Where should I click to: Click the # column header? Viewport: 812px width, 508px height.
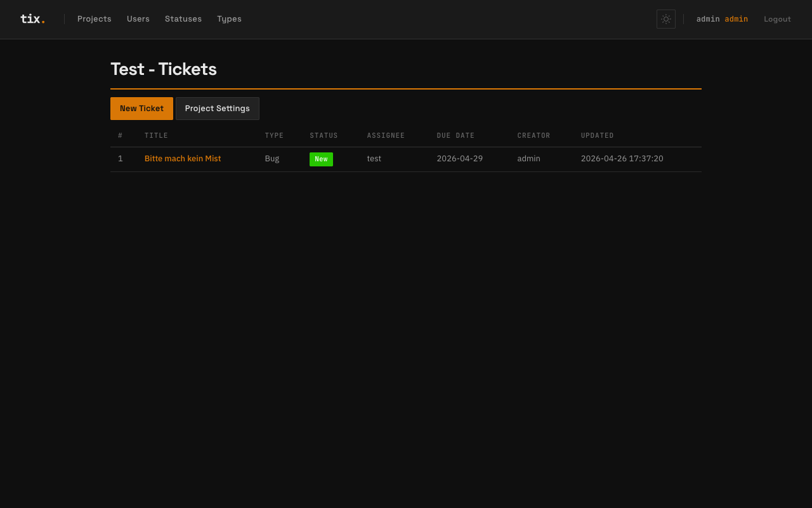click(120, 135)
